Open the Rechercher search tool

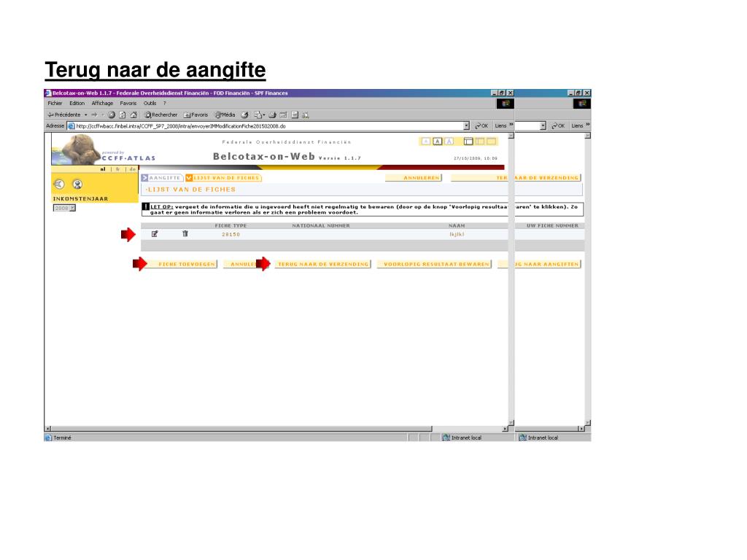point(161,114)
